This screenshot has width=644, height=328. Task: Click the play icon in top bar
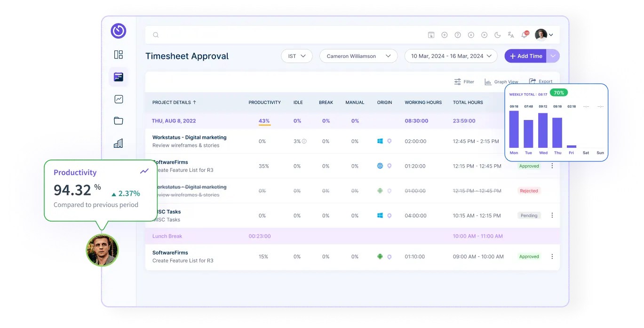tap(484, 35)
